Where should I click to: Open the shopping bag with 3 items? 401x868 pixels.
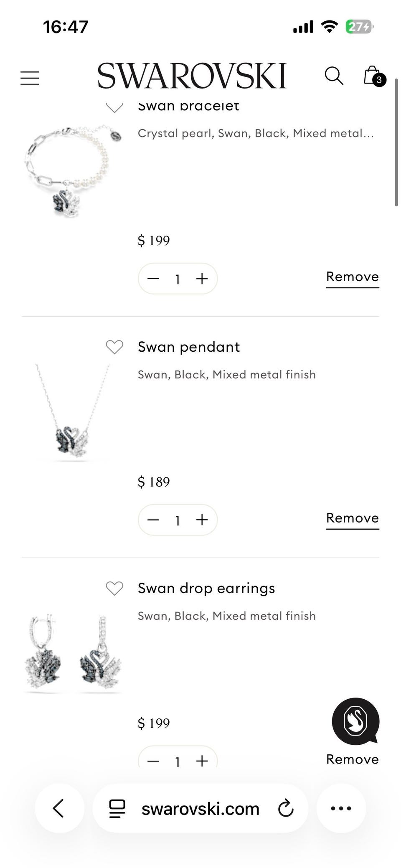[373, 76]
